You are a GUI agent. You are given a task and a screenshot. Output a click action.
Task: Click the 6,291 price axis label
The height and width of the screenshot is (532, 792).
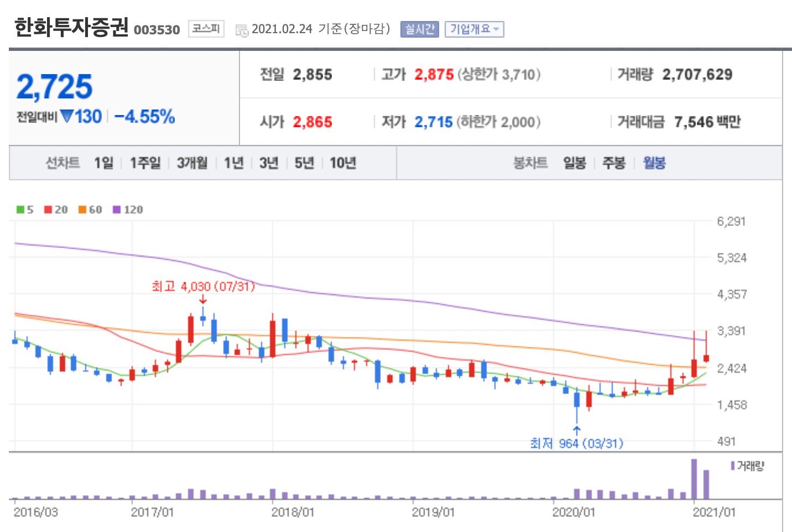[x=731, y=222]
